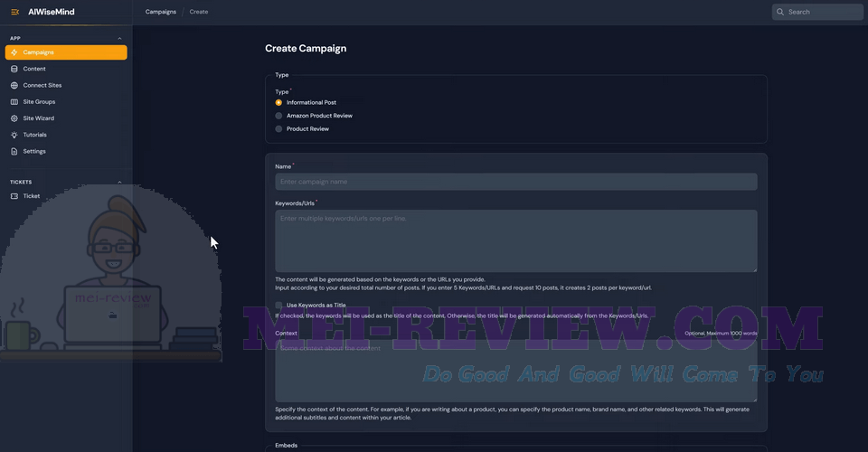Click the Settings document icon
Screen dimensions: 868x452
[x=14, y=152]
